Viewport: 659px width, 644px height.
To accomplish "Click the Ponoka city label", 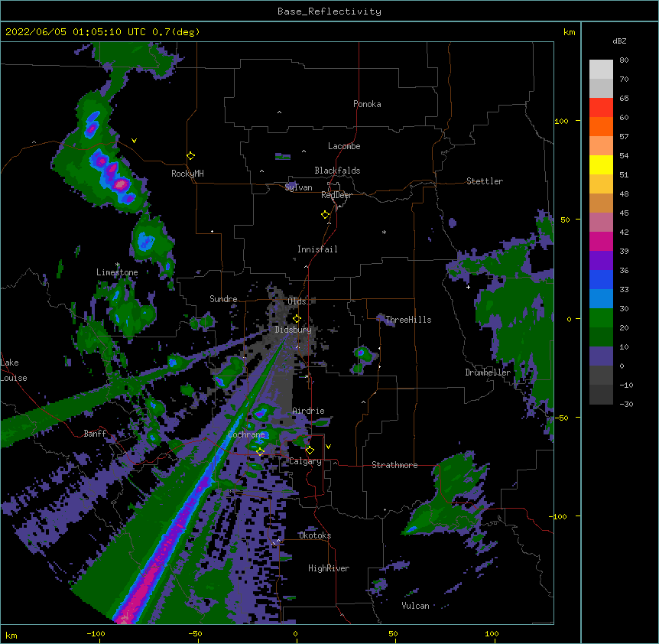I will point(367,104).
